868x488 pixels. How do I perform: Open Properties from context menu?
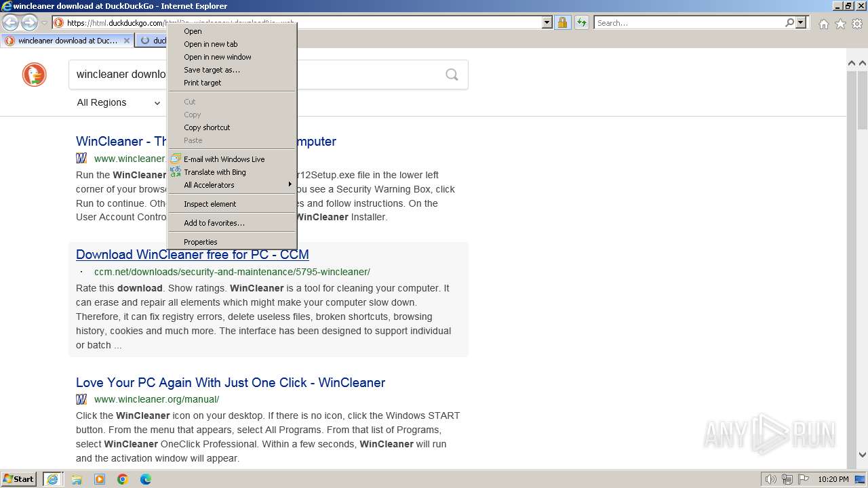click(x=232, y=242)
